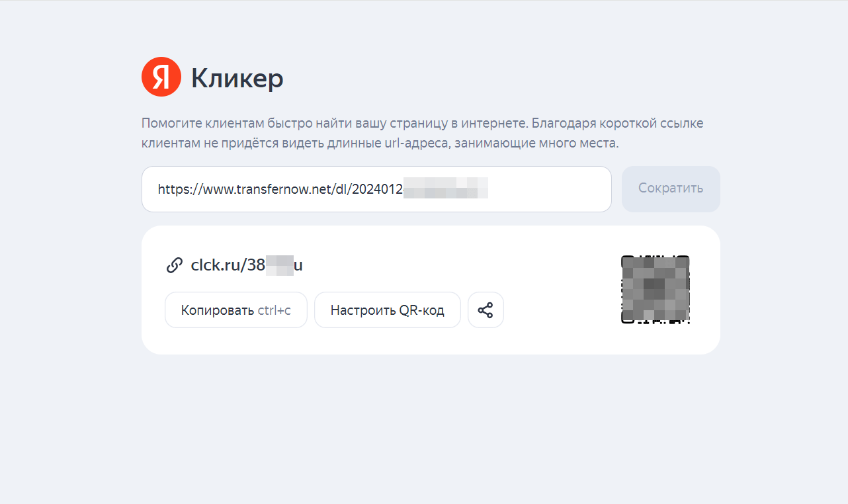Click the share icon button
The height and width of the screenshot is (504, 848).
coord(486,310)
